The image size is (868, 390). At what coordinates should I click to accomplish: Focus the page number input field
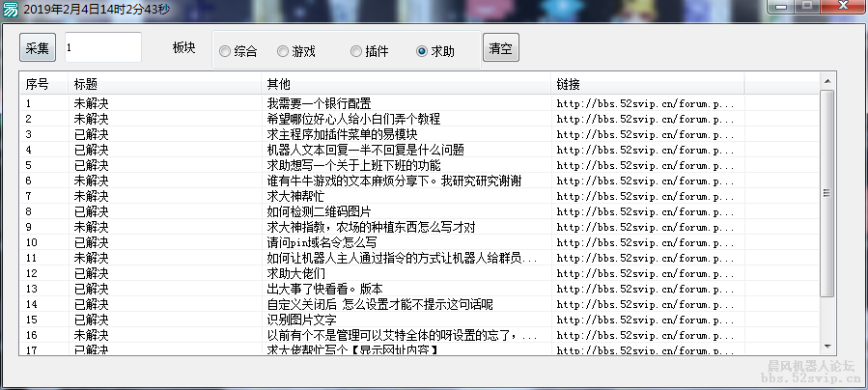tap(103, 47)
